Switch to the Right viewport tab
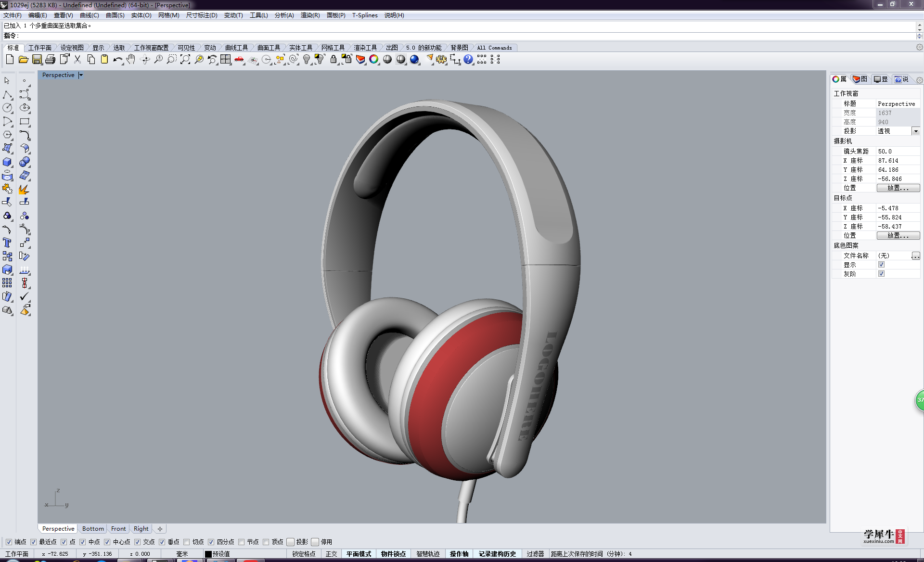Image resolution: width=924 pixels, height=562 pixels. coord(141,528)
